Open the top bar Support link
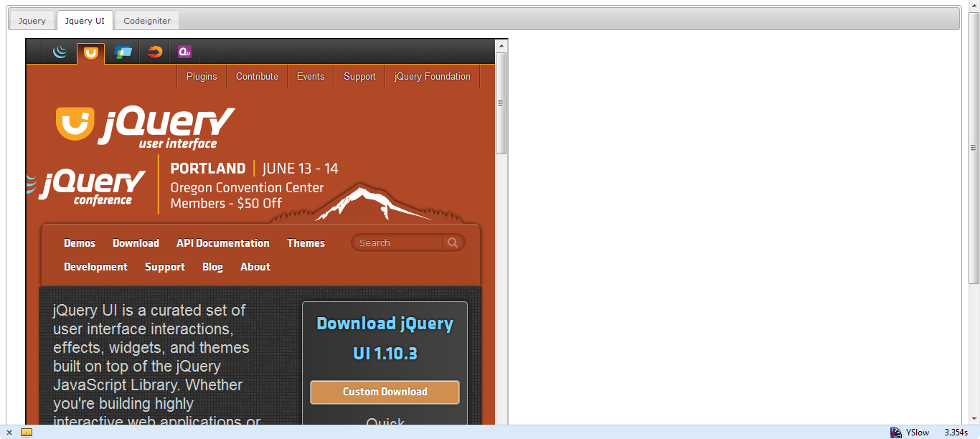 [359, 77]
